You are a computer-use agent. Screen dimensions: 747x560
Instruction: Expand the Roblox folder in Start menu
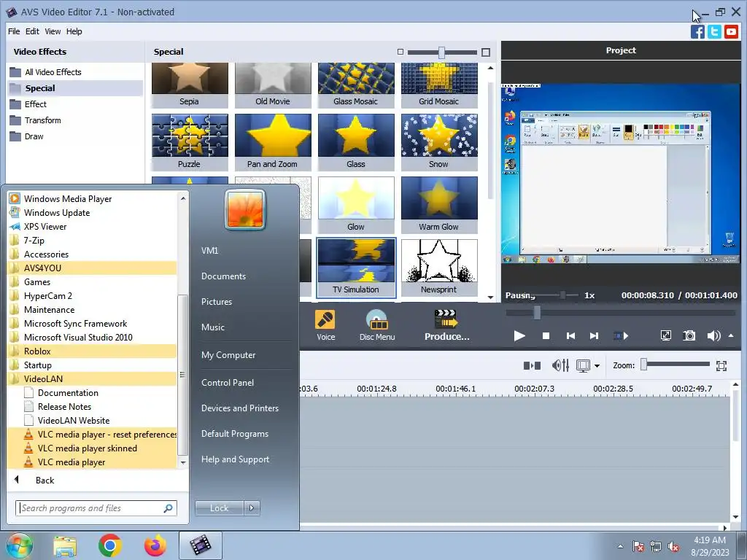point(93,351)
